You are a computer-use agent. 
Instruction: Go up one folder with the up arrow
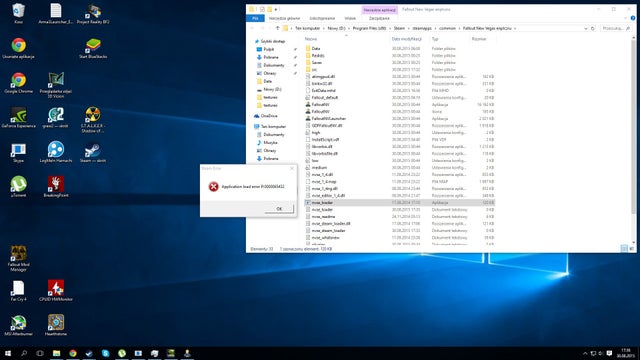point(278,28)
